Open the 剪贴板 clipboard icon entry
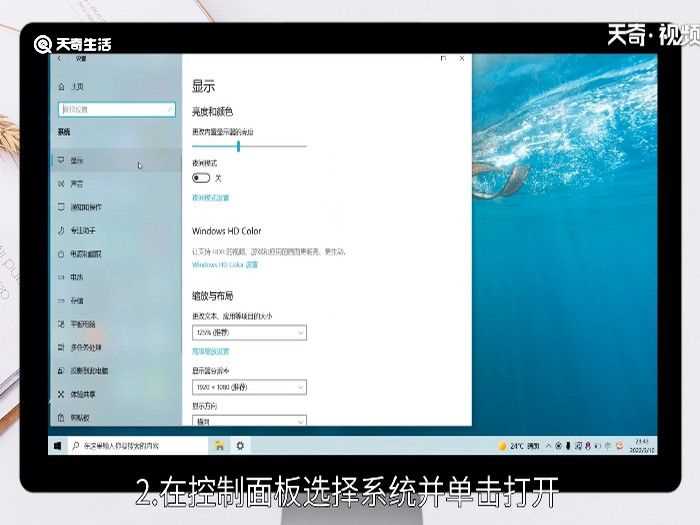The width and height of the screenshot is (700, 525). click(x=61, y=418)
